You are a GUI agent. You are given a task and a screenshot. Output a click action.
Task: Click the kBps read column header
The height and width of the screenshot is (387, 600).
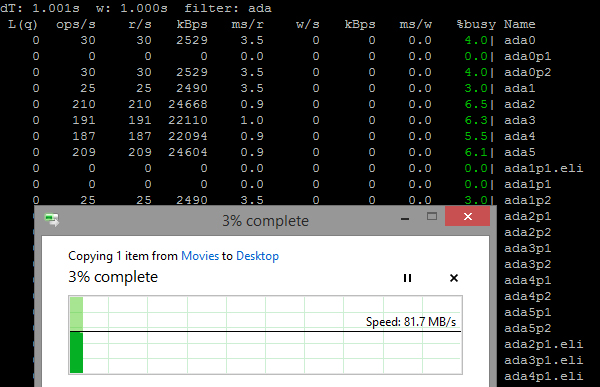(192, 24)
